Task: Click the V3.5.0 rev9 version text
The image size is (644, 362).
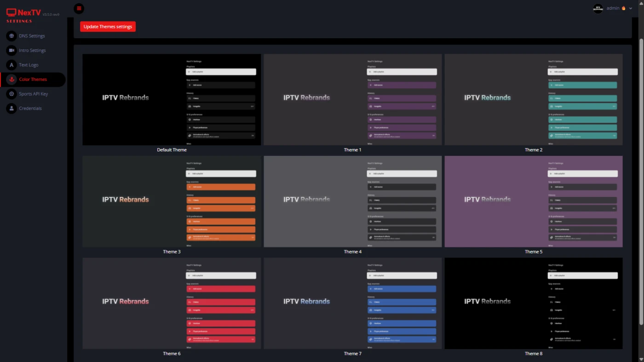Action: [51, 14]
